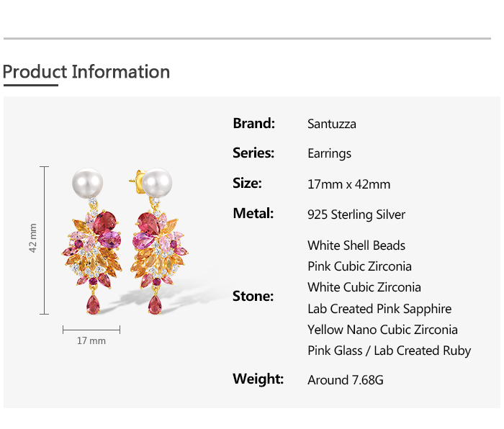Viewport: 504px width, 429px height.
Task: Click the Brand: field label
Action: pos(253,123)
